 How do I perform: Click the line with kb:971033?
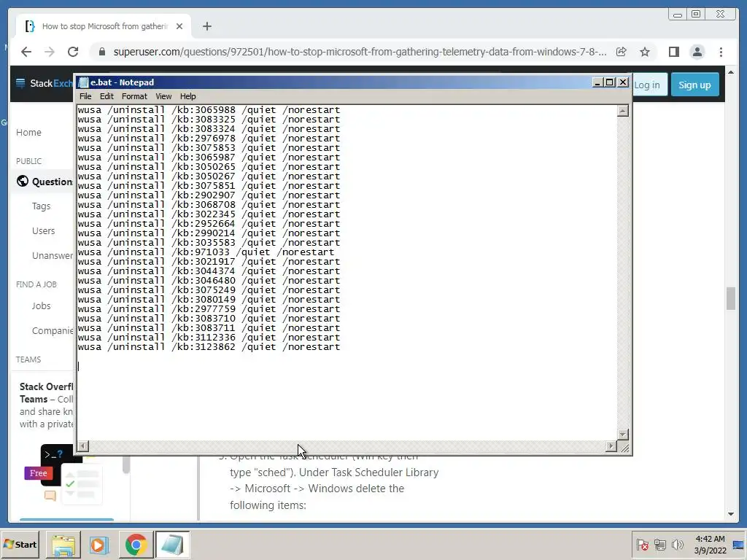click(x=206, y=252)
